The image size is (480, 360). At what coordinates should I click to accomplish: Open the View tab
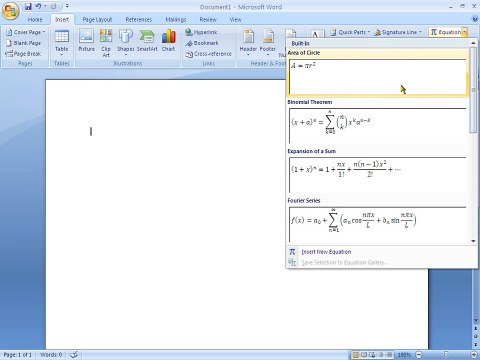[x=235, y=20]
